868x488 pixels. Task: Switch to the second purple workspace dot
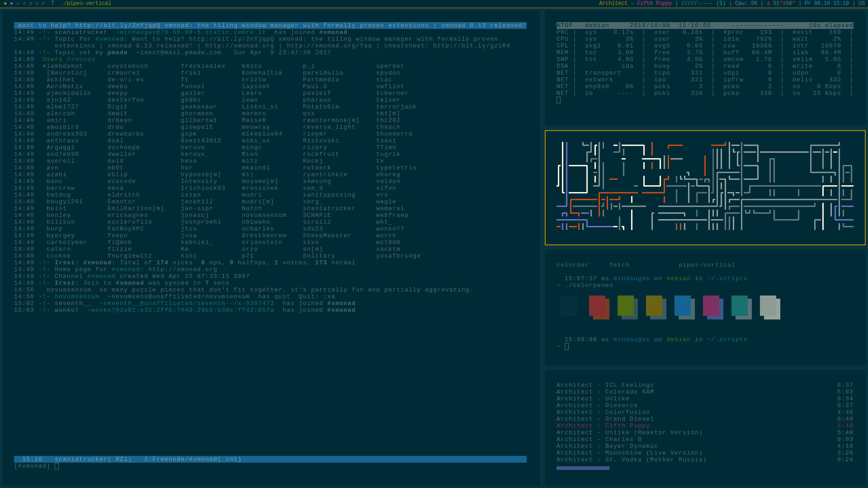(x=12, y=4)
